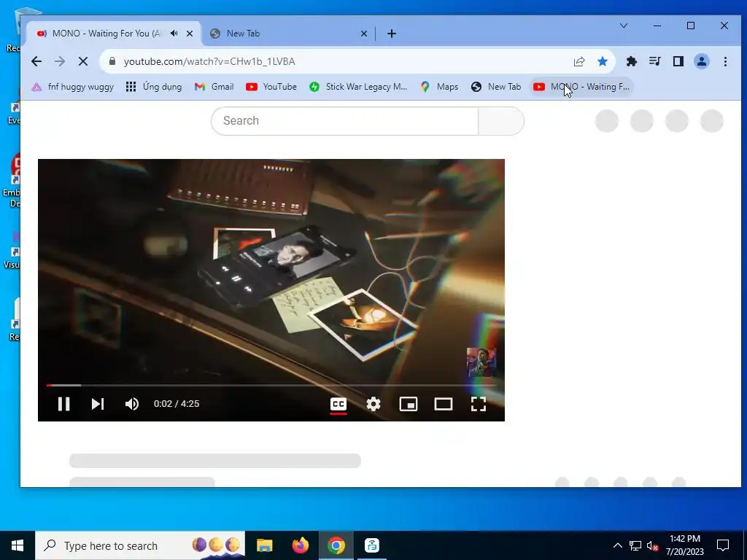Viewport: 747px width, 560px height.
Task: Toggle closed captions CC button
Action: 338,404
